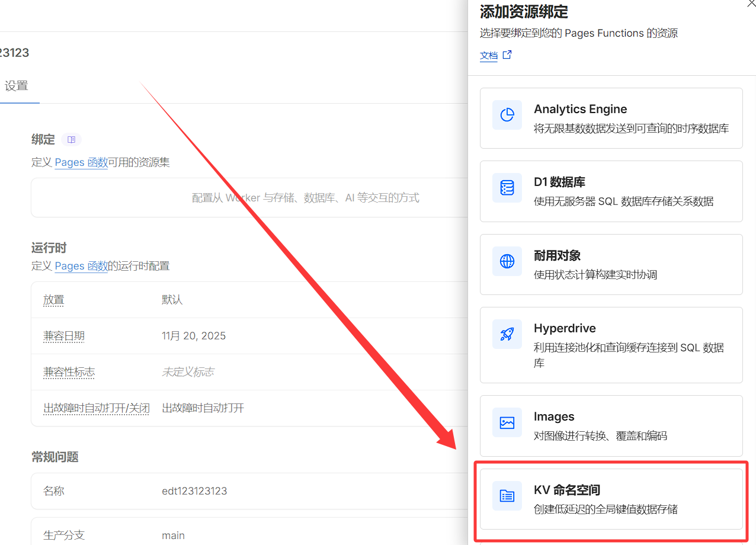
Task: Click the Images picture icon
Action: click(507, 422)
